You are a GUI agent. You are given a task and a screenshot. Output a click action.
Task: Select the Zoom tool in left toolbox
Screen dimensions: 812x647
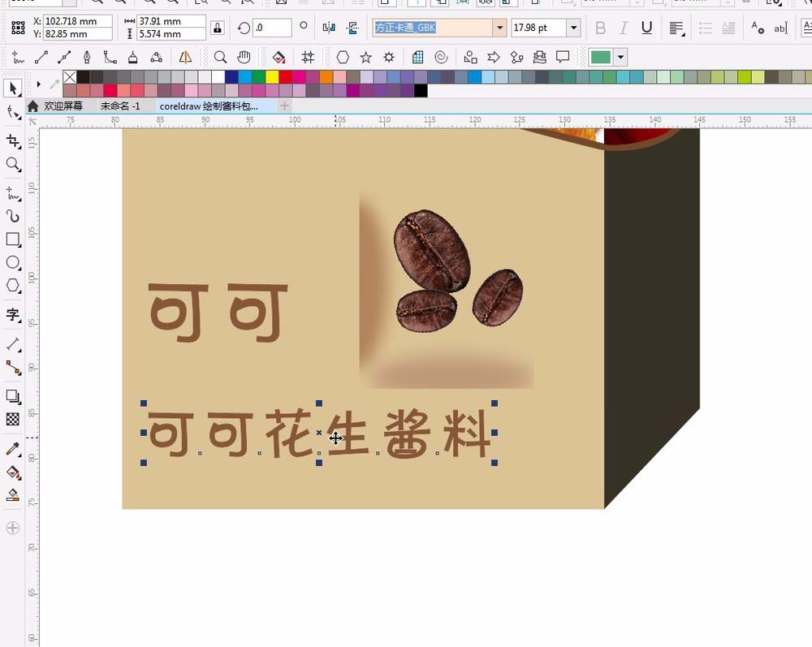click(13, 165)
